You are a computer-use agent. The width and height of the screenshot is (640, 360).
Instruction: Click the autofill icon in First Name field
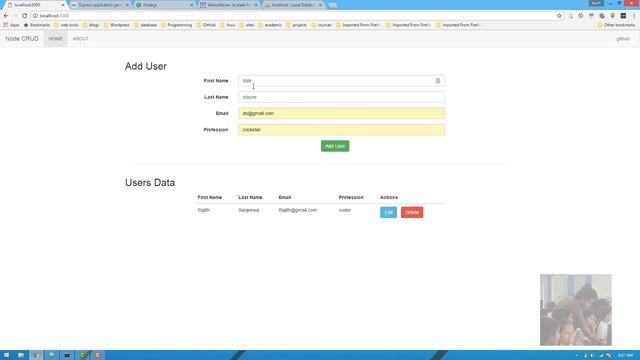click(438, 81)
